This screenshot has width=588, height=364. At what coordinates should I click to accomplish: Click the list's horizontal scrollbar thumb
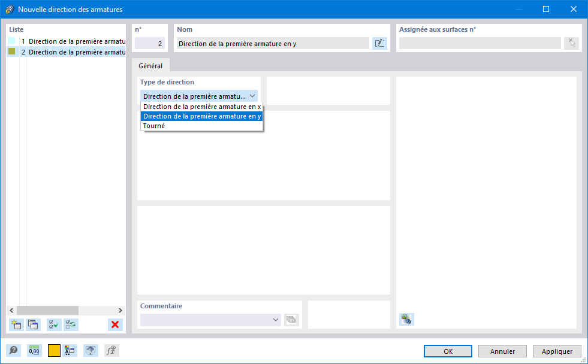47,311
